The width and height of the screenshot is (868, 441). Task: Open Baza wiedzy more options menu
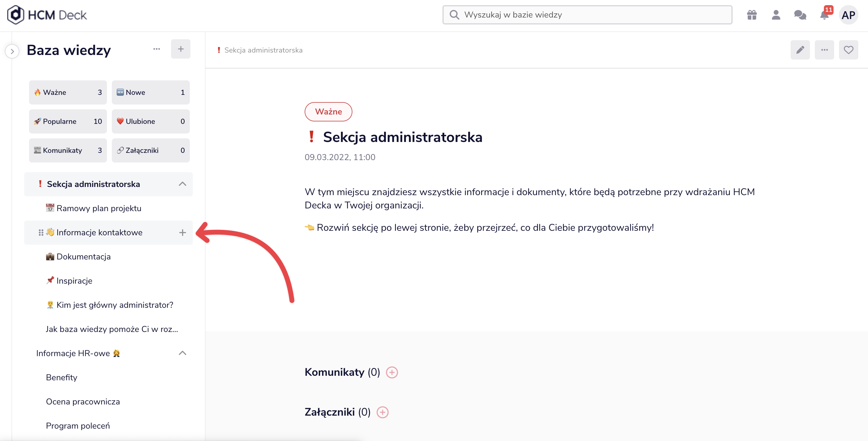[x=156, y=49]
